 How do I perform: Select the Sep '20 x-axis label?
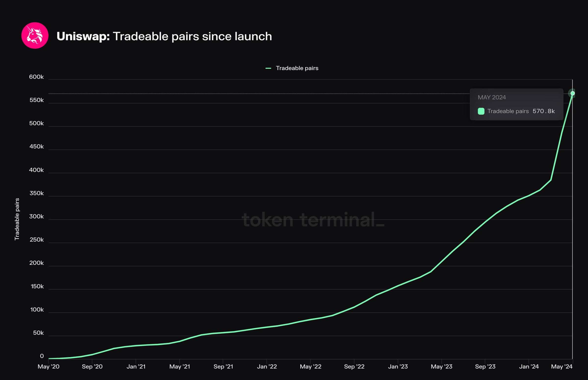coord(92,367)
